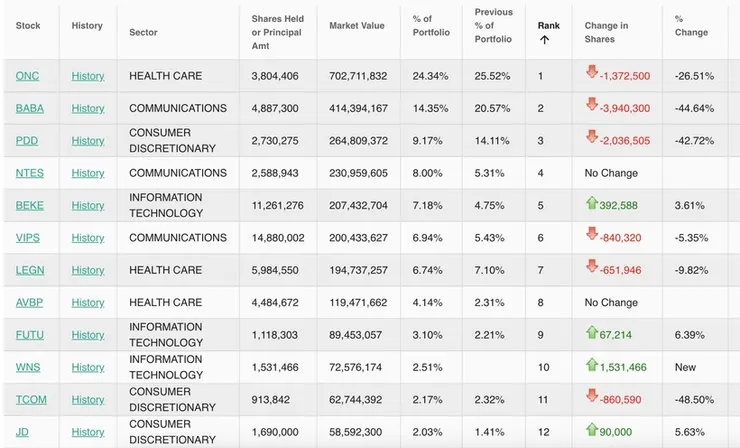Open the JD stock link
This screenshot has width=740, height=448.
click(23, 432)
